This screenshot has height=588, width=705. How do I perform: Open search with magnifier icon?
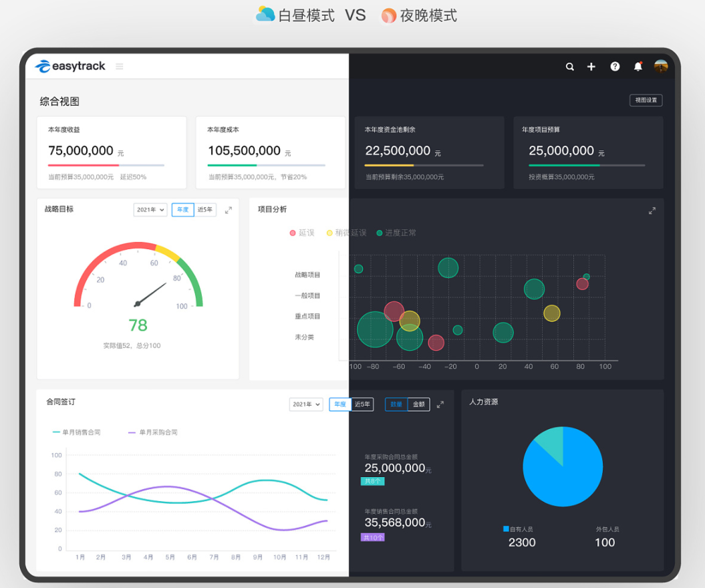click(x=569, y=67)
